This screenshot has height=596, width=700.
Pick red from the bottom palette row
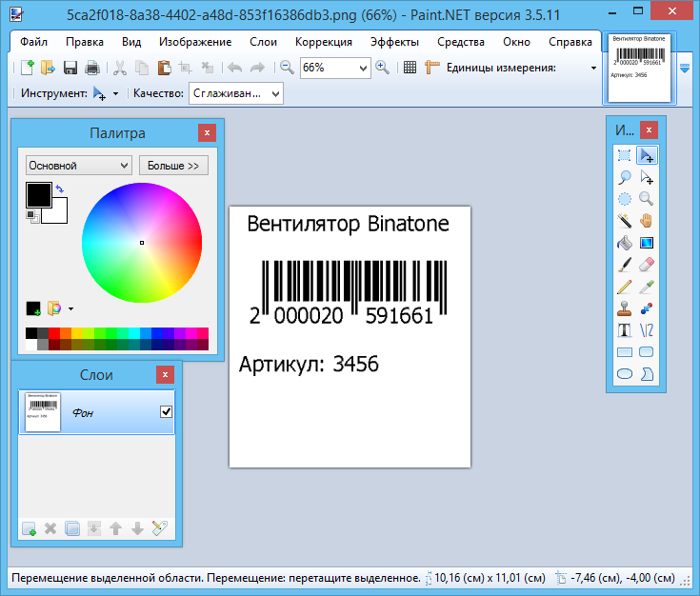click(x=54, y=333)
